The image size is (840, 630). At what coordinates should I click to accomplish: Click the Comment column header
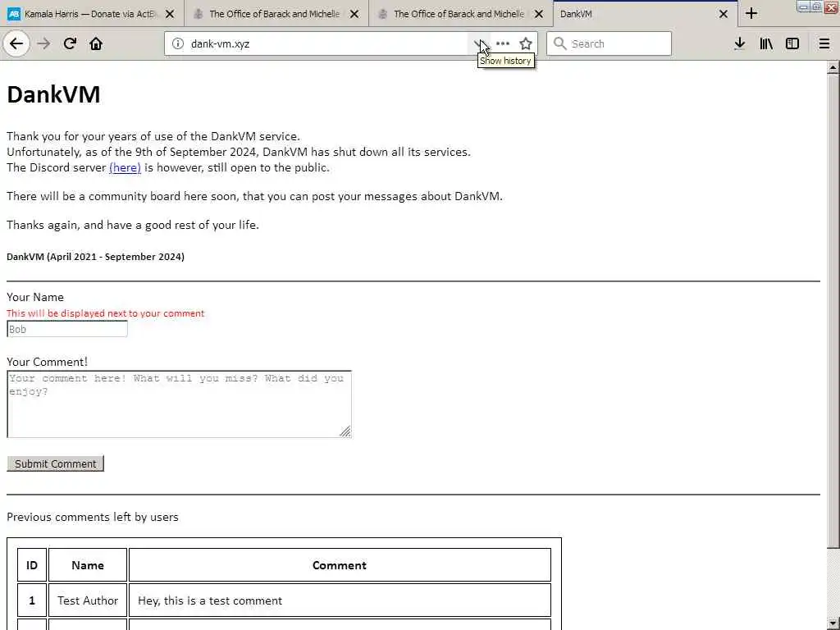tap(340, 565)
